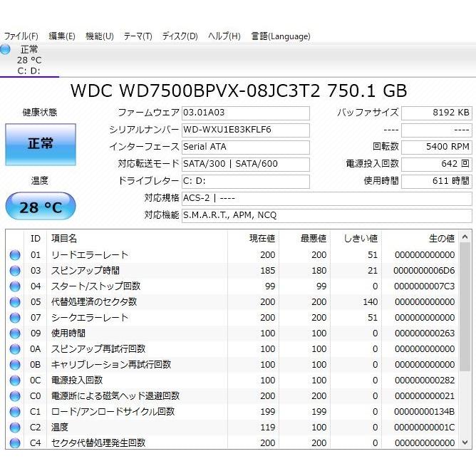Image resolution: width=476 pixels, height=476 pixels.
Task: Click the 正常 health status button
Action: pyautogui.click(x=41, y=144)
